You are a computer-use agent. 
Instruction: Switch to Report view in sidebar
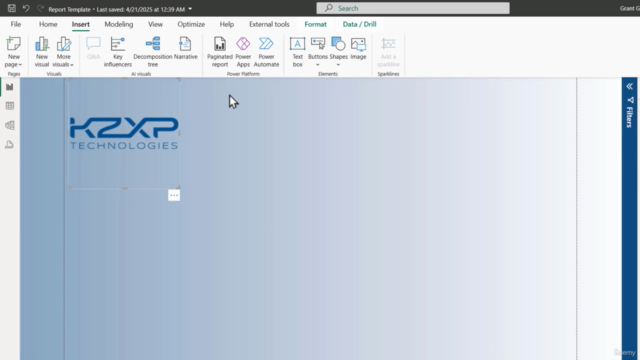point(10,87)
